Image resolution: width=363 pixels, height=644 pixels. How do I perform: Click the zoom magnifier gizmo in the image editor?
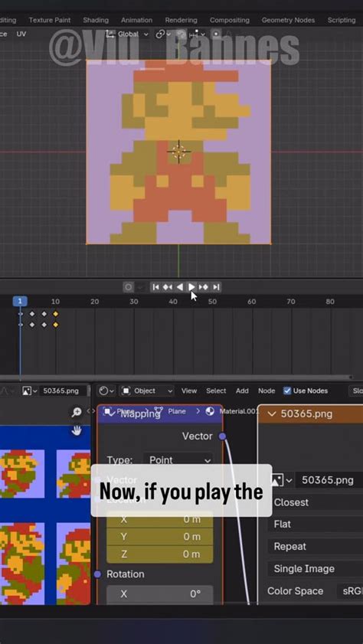coord(77,412)
